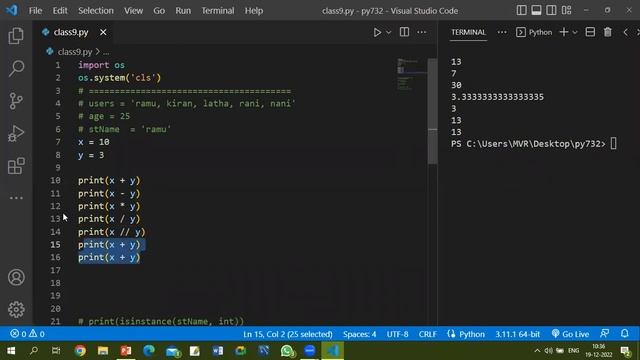Run the Python file with play button

coord(377,32)
